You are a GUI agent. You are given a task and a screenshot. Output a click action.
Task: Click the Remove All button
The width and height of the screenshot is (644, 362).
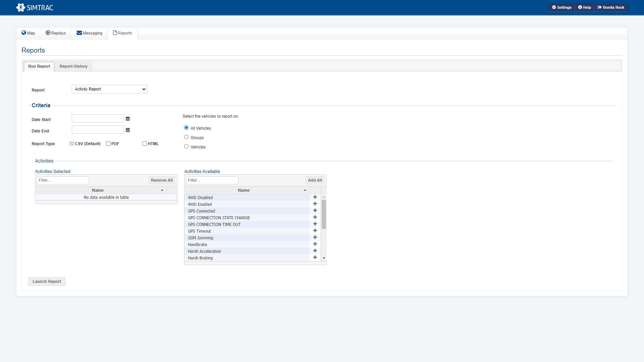click(x=162, y=180)
